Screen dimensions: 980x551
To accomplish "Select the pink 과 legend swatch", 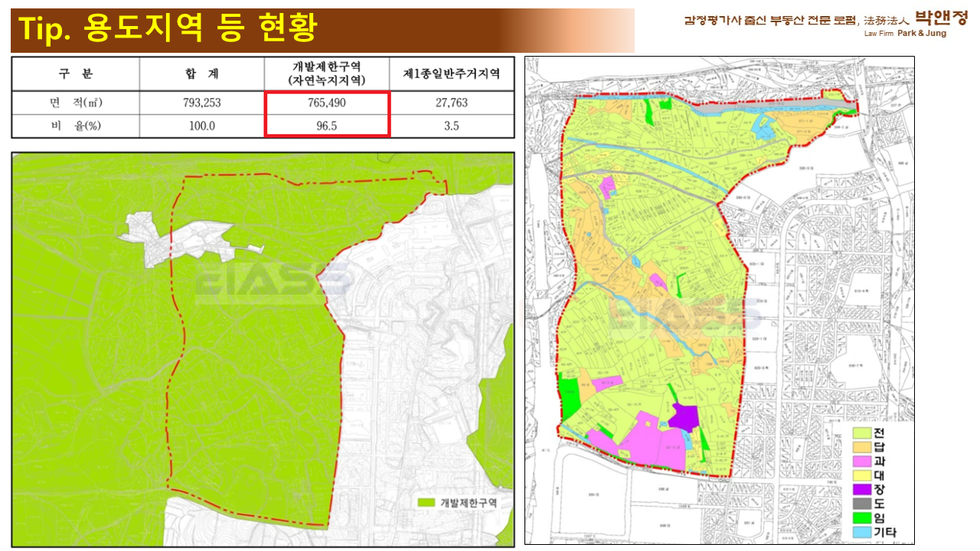I will click(864, 461).
